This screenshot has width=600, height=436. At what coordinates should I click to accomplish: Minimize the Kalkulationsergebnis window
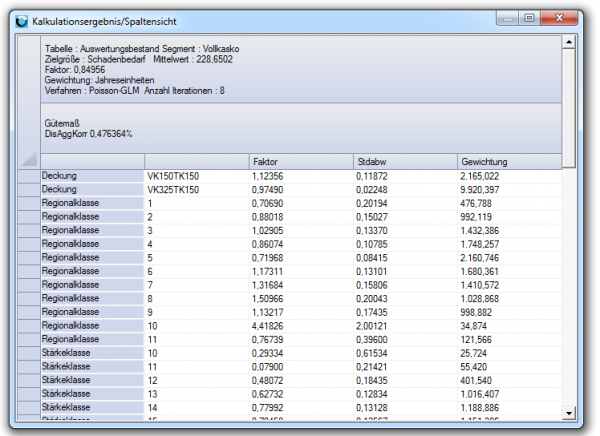508,18
